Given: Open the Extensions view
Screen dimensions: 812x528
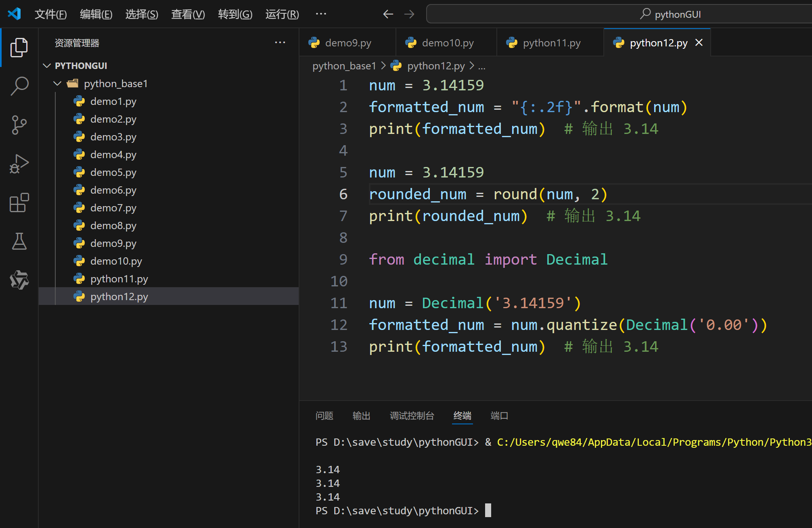Looking at the screenshot, I should click(19, 202).
